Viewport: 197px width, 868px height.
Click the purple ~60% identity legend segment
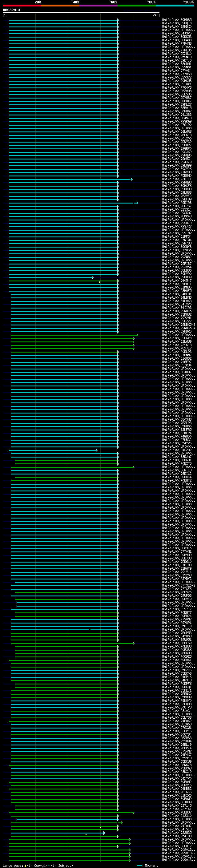(x=99, y=6)
